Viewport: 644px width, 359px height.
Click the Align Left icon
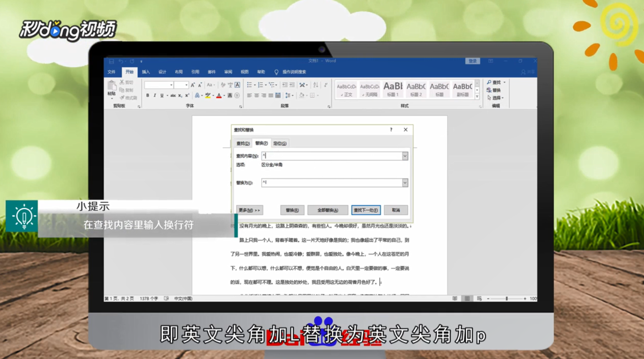pyautogui.click(x=249, y=96)
